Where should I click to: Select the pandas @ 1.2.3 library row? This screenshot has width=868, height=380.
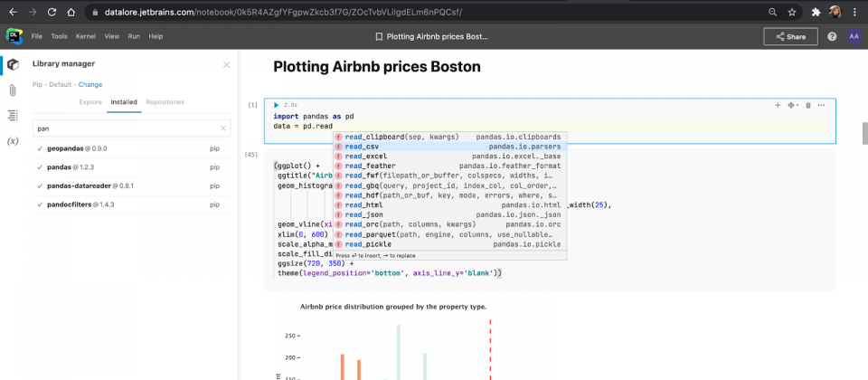pos(132,167)
